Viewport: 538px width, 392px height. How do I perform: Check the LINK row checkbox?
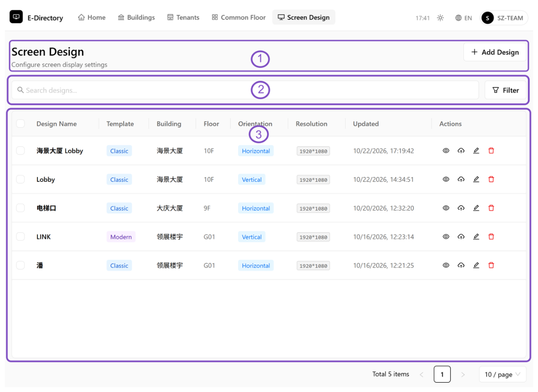pos(20,237)
